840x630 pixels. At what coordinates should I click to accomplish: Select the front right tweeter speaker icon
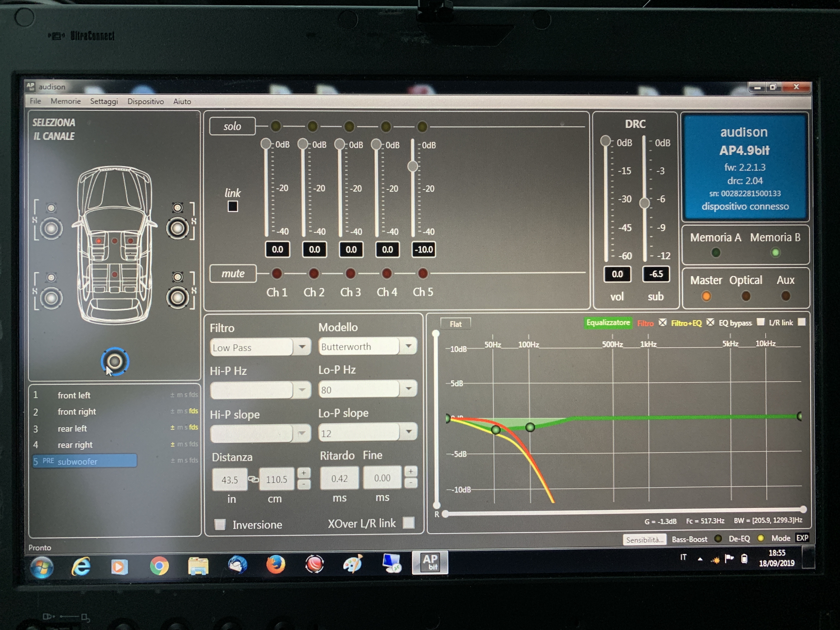pyautogui.click(x=177, y=207)
